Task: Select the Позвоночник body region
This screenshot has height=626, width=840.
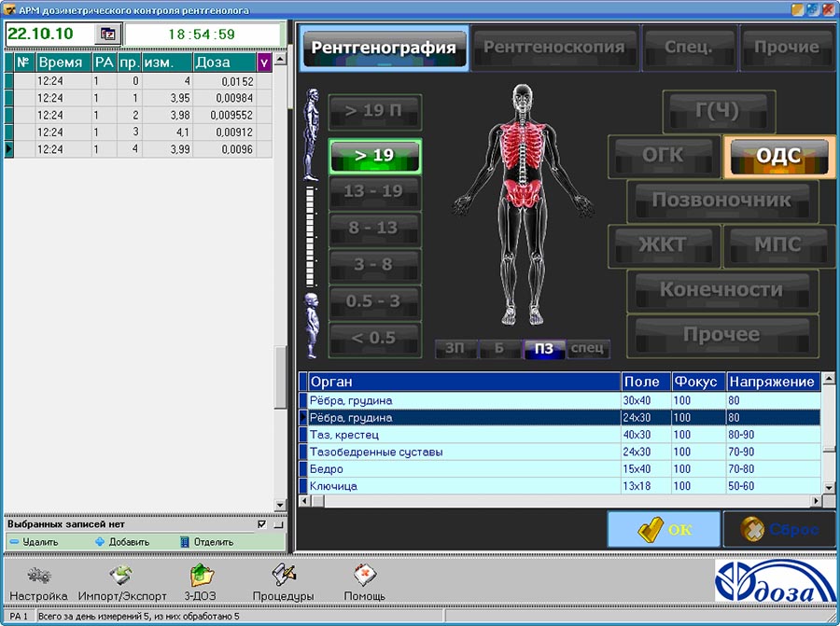Action: 721,201
